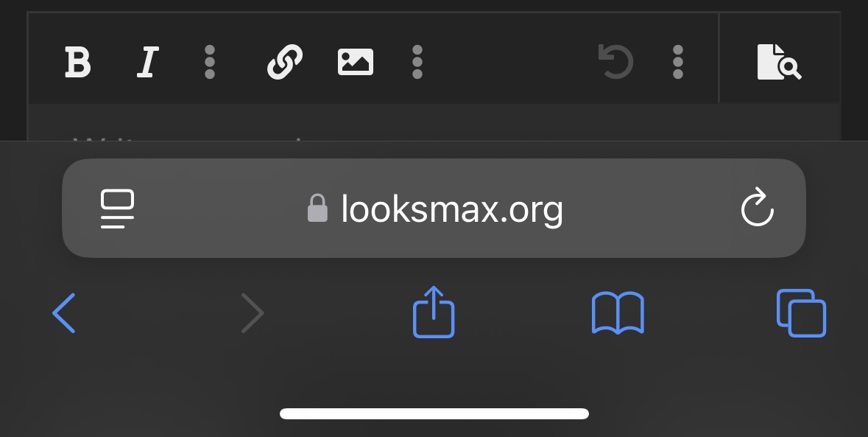Viewport: 868px width, 437px height.
Task: Toggle bold formatting in the editor
Action: tap(77, 61)
